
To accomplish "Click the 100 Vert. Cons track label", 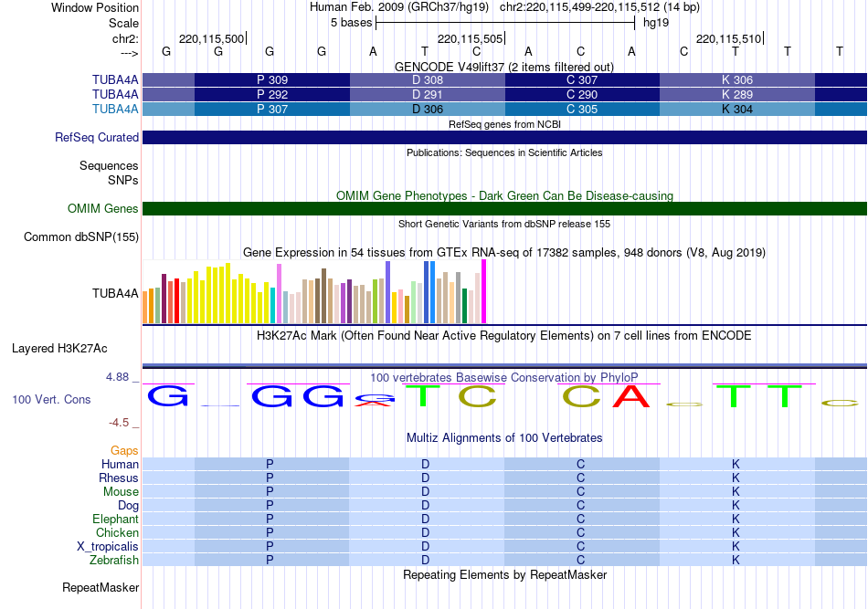I will pyautogui.click(x=51, y=399).
